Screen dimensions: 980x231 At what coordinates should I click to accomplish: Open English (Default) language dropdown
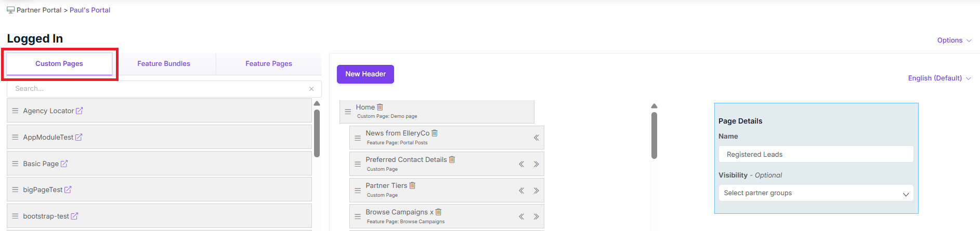tap(939, 78)
